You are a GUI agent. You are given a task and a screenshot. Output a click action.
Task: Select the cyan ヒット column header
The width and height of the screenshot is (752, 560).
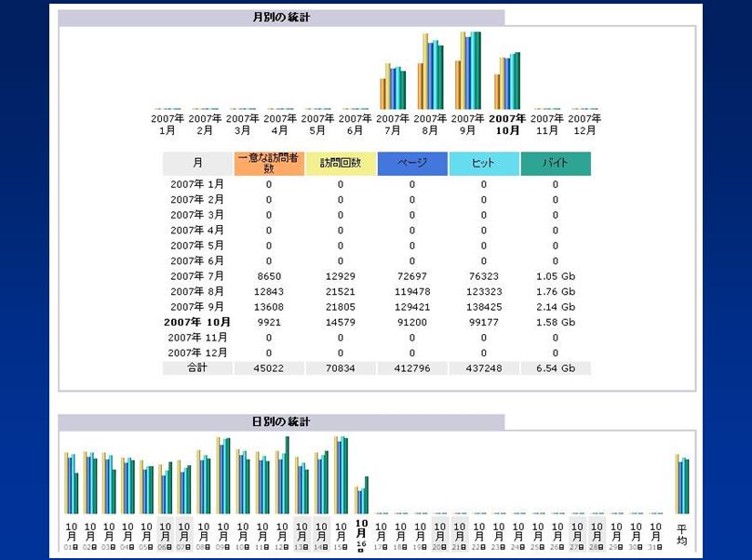484,164
